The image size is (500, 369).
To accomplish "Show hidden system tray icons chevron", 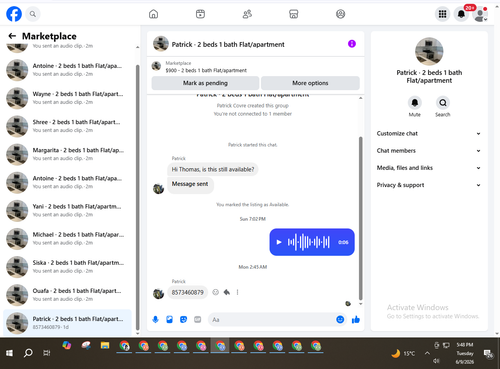I will tap(427, 353).
